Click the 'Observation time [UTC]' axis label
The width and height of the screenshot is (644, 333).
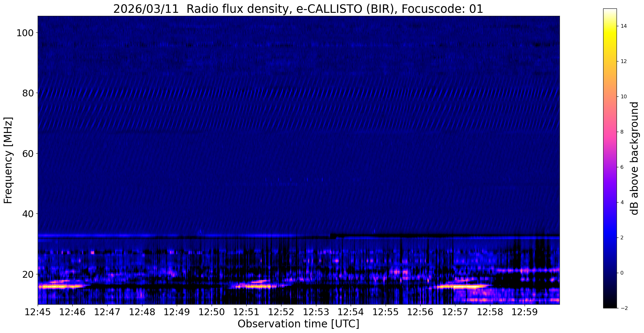298,324
